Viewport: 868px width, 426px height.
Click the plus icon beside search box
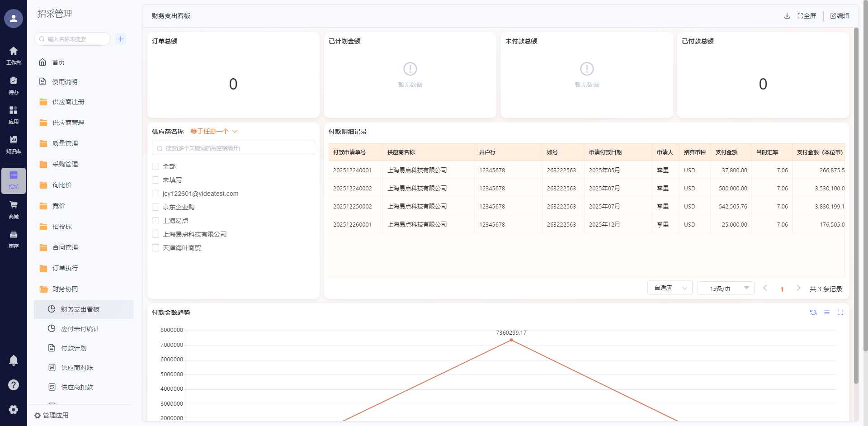click(x=121, y=39)
